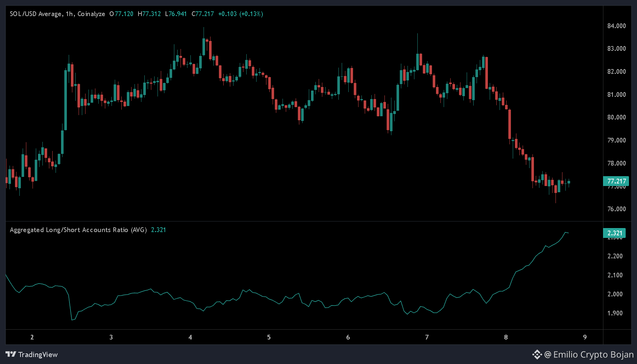Click the @ Emilio Crypto Bojan credit text
This screenshot has height=364, width=637.
click(589, 354)
